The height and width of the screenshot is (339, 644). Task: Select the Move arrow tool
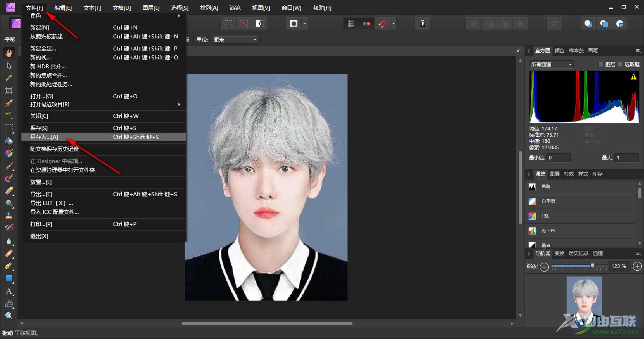click(9, 66)
